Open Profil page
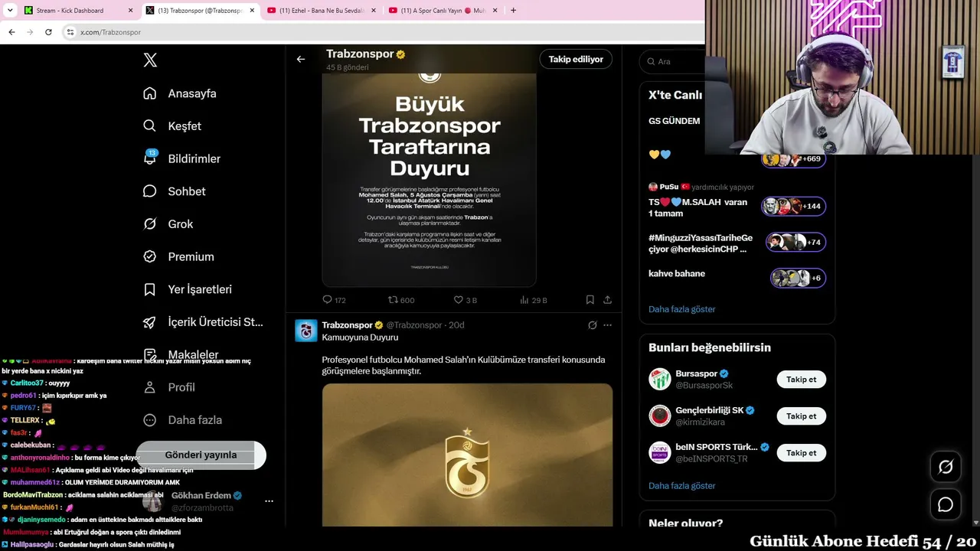 click(169, 387)
